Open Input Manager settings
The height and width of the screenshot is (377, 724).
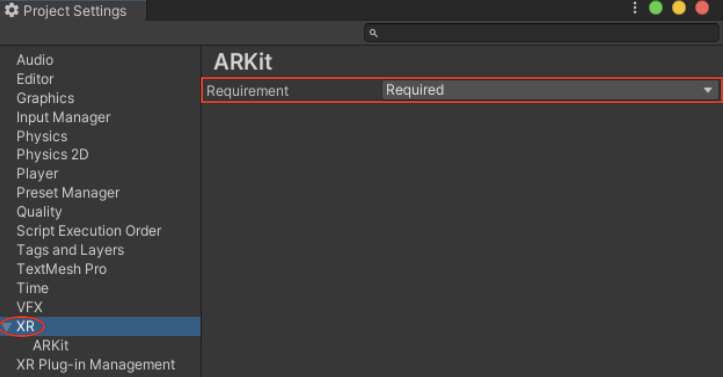point(63,117)
